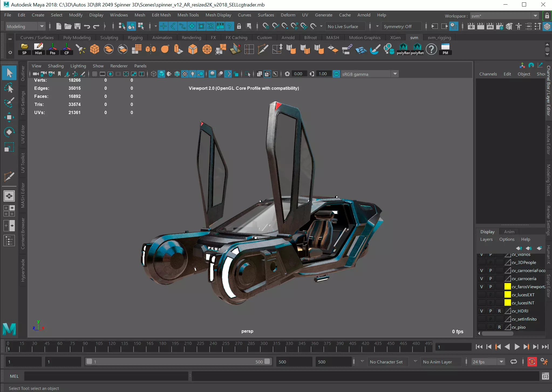Toggle playback P for cv_carroceriaFoco layer
552x392 pixels.
pos(490,270)
